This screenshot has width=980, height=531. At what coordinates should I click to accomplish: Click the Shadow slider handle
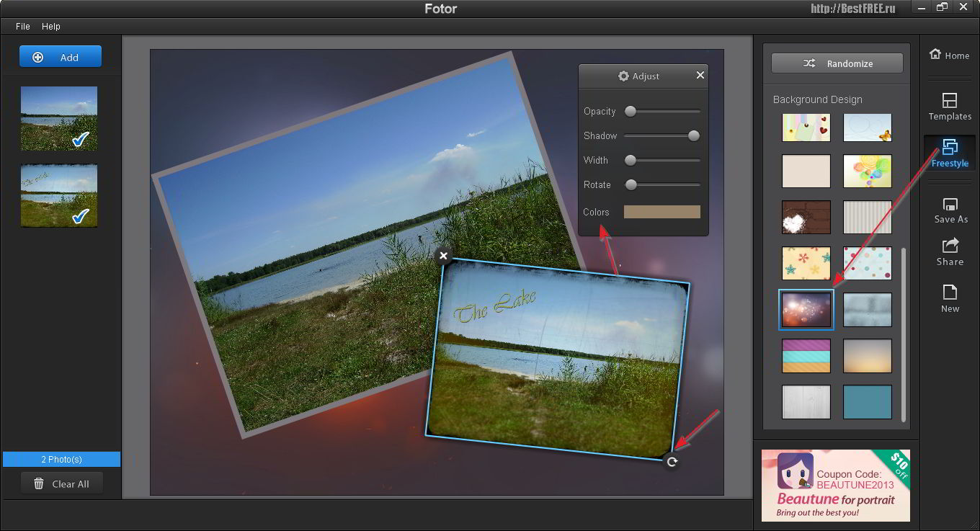point(693,135)
